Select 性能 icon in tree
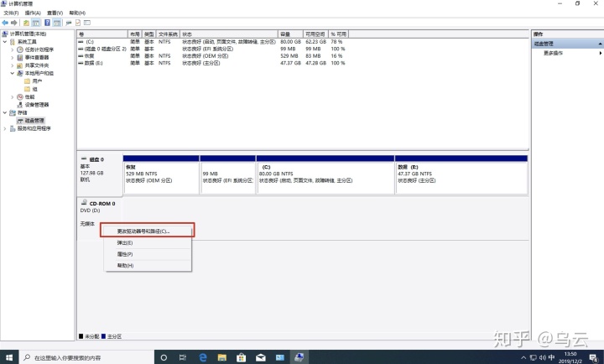This screenshot has height=364, width=604. click(x=20, y=97)
